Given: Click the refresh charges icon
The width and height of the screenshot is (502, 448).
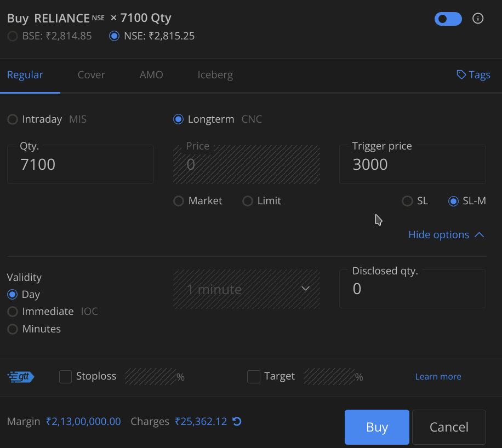Looking at the screenshot, I should click(x=237, y=421).
